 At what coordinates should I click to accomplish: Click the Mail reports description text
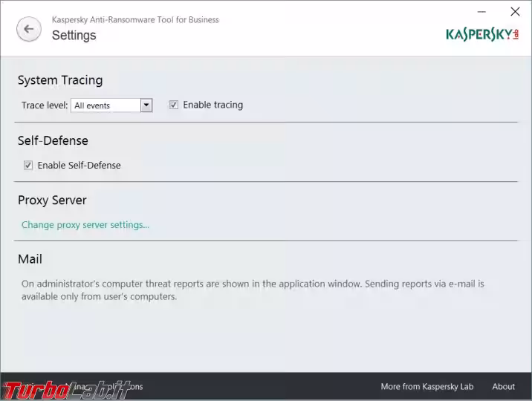(253, 290)
